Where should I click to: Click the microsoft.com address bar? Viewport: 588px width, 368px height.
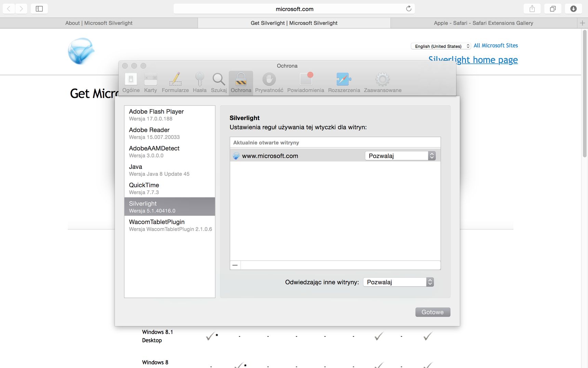coord(294,9)
